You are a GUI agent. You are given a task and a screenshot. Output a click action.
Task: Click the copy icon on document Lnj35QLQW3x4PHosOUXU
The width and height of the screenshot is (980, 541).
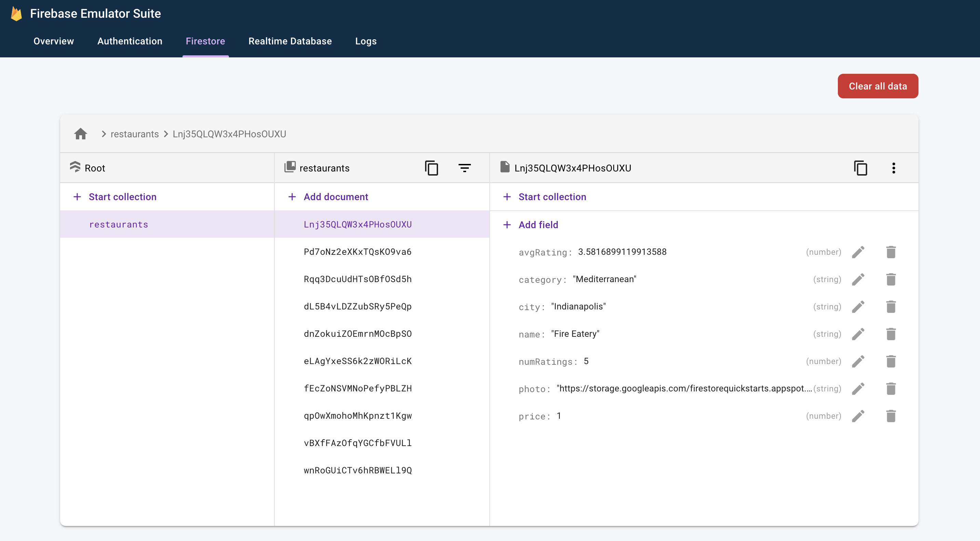[x=860, y=168]
